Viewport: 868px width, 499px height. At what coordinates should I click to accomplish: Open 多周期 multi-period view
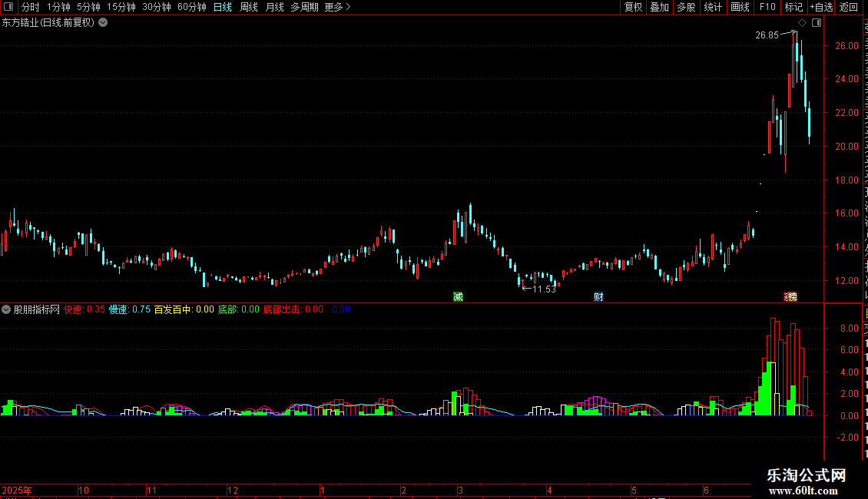click(x=304, y=7)
